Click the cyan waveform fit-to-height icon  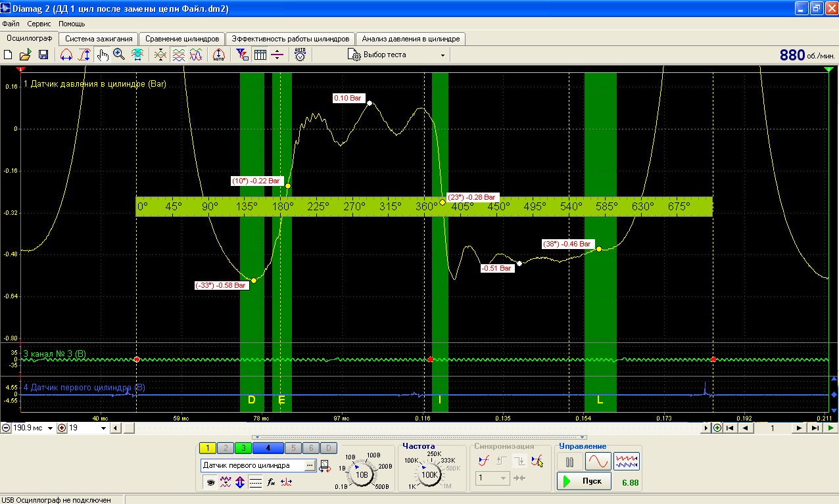137,55
